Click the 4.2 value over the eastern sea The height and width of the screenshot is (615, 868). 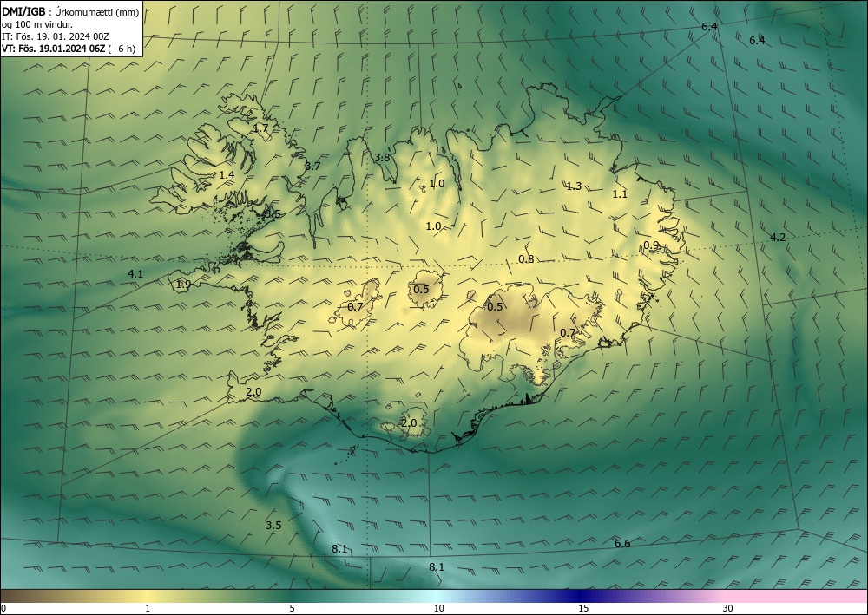[778, 238]
